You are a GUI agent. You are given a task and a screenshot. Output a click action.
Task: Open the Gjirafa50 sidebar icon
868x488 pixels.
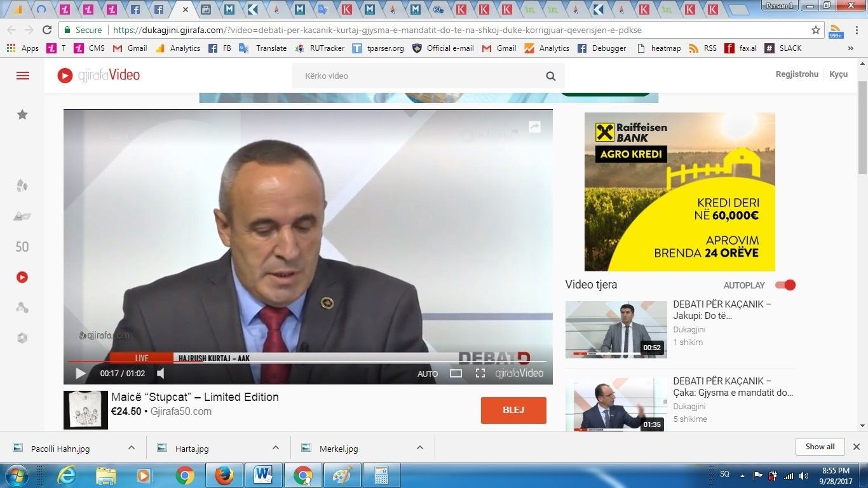click(x=22, y=247)
